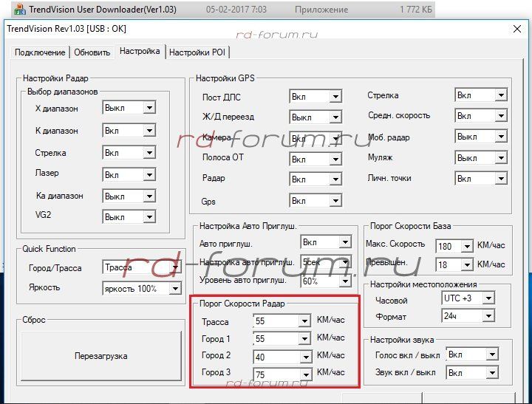The height and width of the screenshot is (404, 532).
Task: Click the Перезагрузка button
Action: point(101,356)
